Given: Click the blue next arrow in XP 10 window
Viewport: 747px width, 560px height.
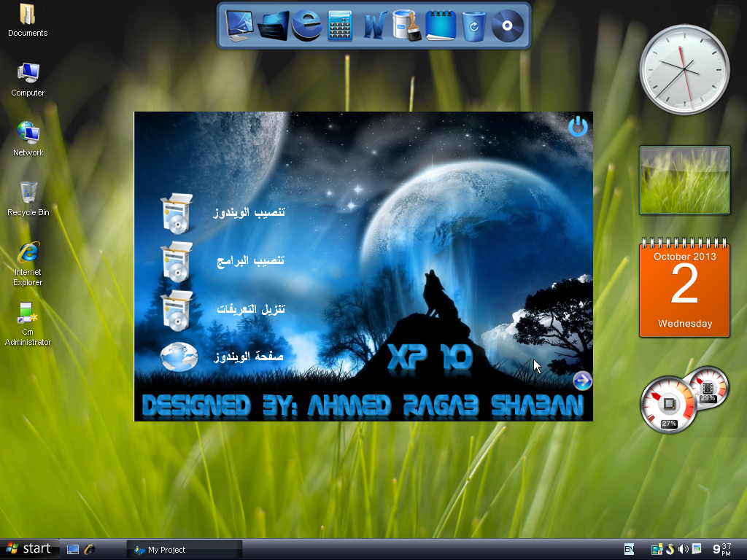Looking at the screenshot, I should (582, 381).
